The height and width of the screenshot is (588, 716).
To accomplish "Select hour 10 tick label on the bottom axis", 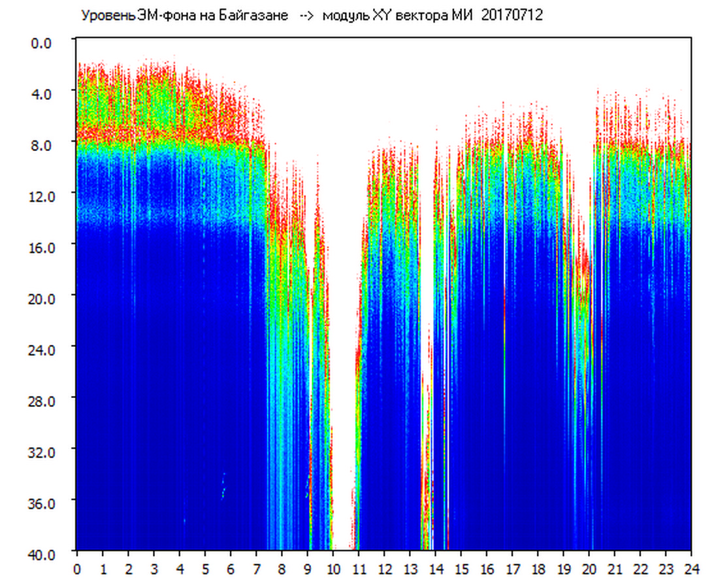I will (333, 568).
